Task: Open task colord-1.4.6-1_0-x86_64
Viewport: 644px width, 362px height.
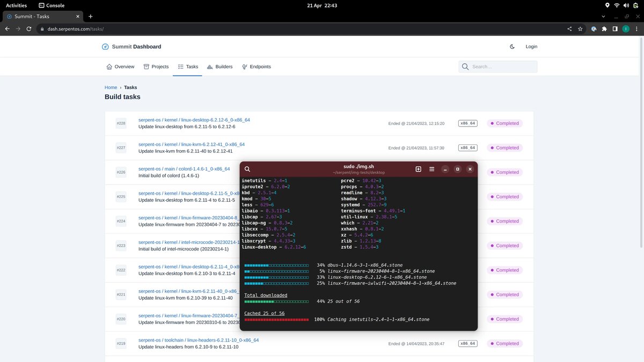Action: point(184,169)
